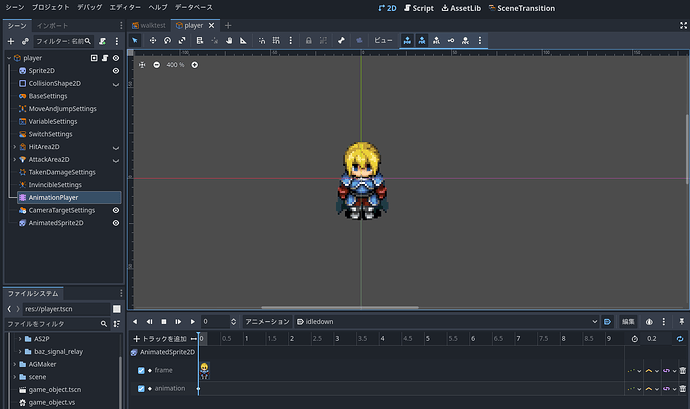Select the Select Mode arrow tool
The width and height of the screenshot is (690, 409).
coord(135,41)
